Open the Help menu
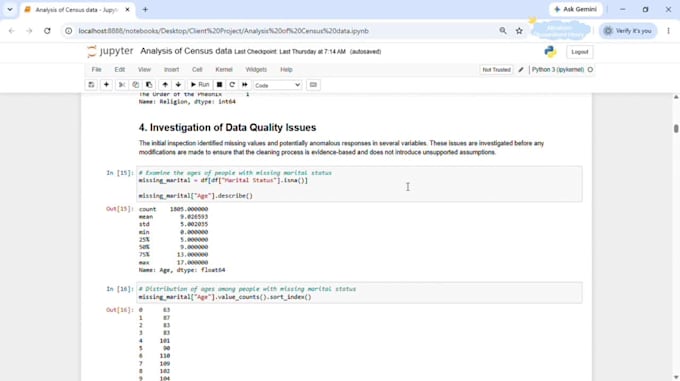The height and width of the screenshot is (381, 680). pos(286,70)
